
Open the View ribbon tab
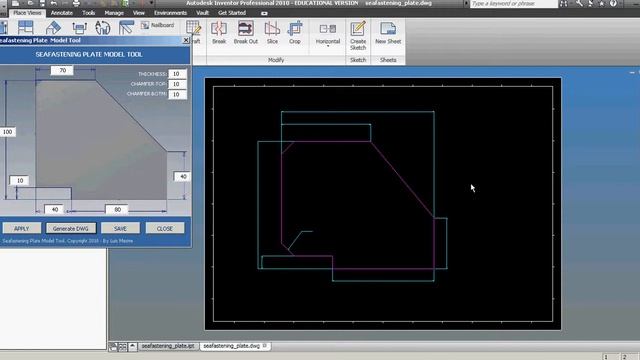coord(139,13)
